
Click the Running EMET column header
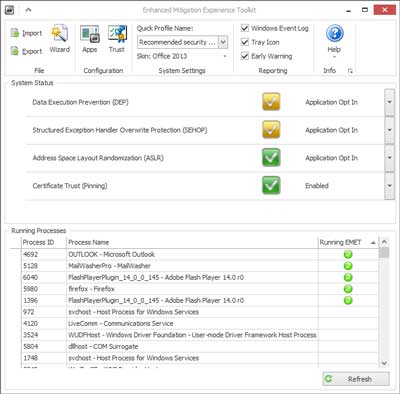point(348,242)
